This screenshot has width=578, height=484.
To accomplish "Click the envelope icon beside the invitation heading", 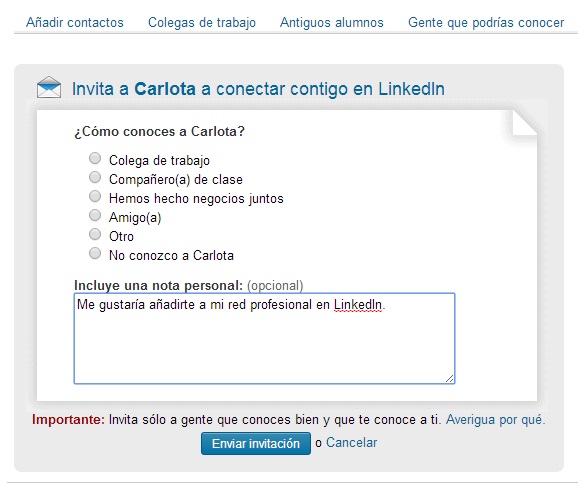I will [49, 87].
